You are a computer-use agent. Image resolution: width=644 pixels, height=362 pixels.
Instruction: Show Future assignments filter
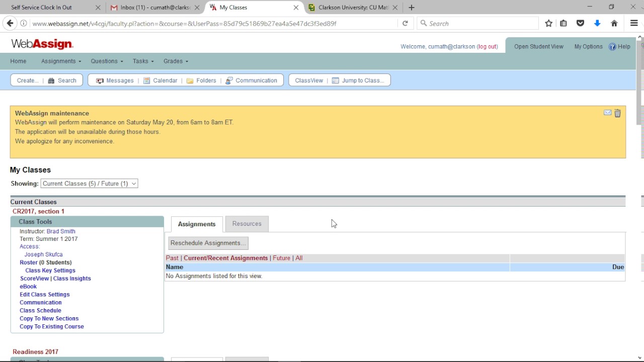281,258
